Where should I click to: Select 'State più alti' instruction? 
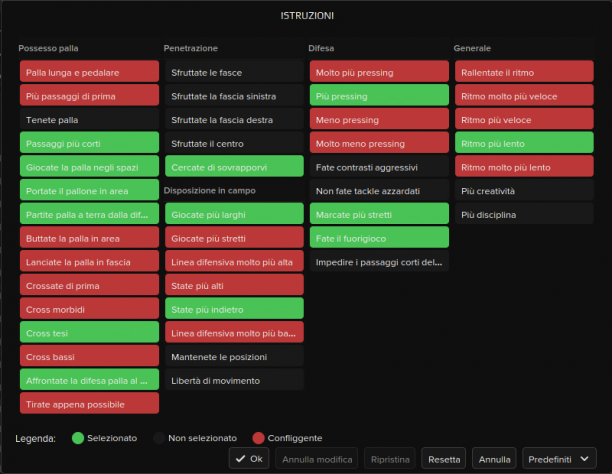(x=234, y=285)
